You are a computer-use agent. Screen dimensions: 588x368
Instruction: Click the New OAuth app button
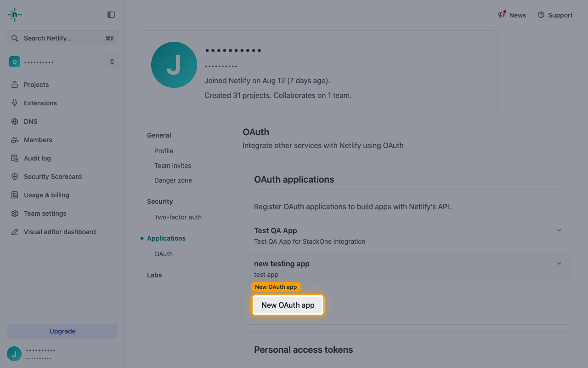tap(288, 305)
